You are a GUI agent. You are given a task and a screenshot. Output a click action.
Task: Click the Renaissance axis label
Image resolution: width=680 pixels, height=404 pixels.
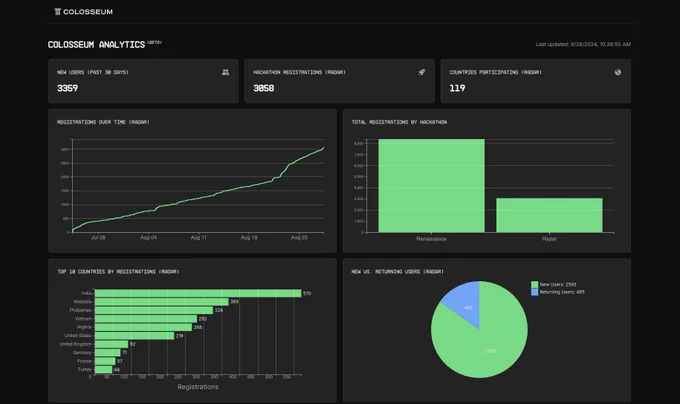431,239
